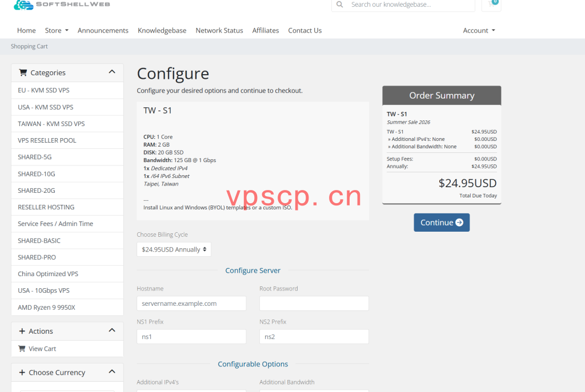Click the Summer Sale 2026 text
The width and height of the screenshot is (585, 392).
tap(408, 122)
